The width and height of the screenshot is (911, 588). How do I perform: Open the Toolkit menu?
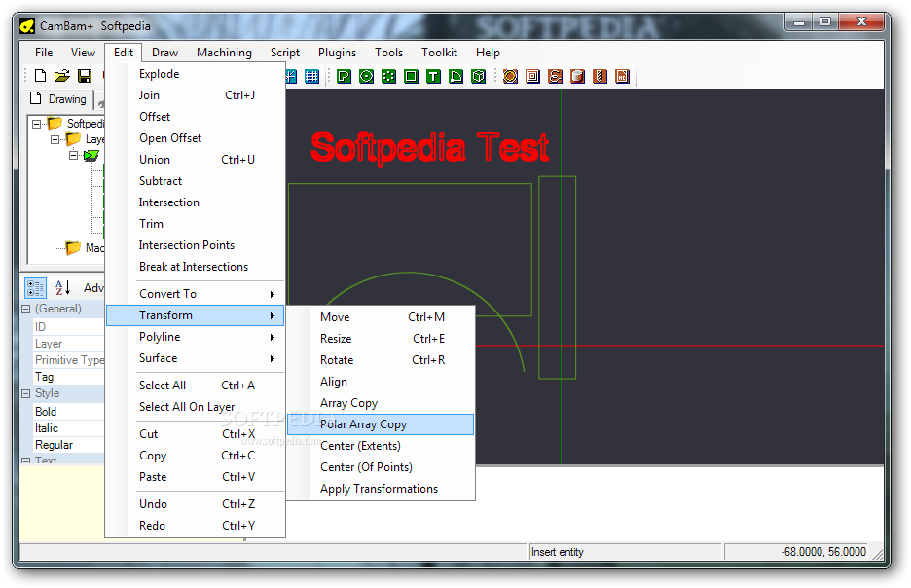click(439, 53)
